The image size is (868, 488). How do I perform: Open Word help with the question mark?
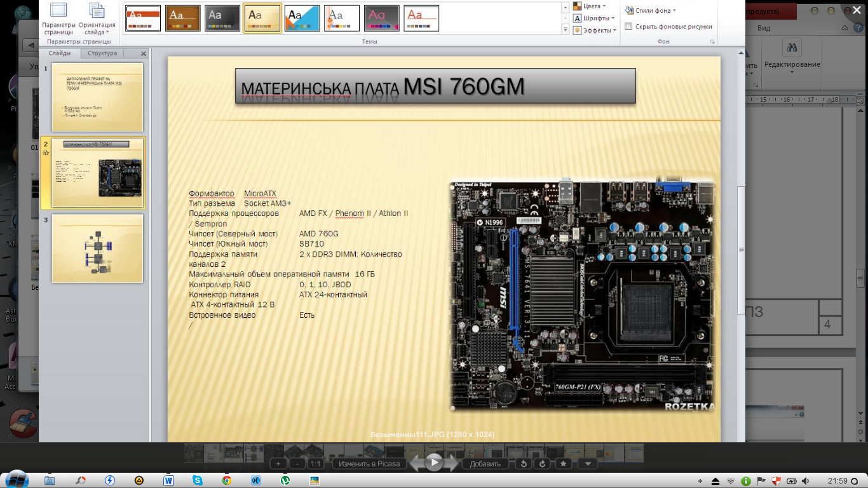pos(858,28)
